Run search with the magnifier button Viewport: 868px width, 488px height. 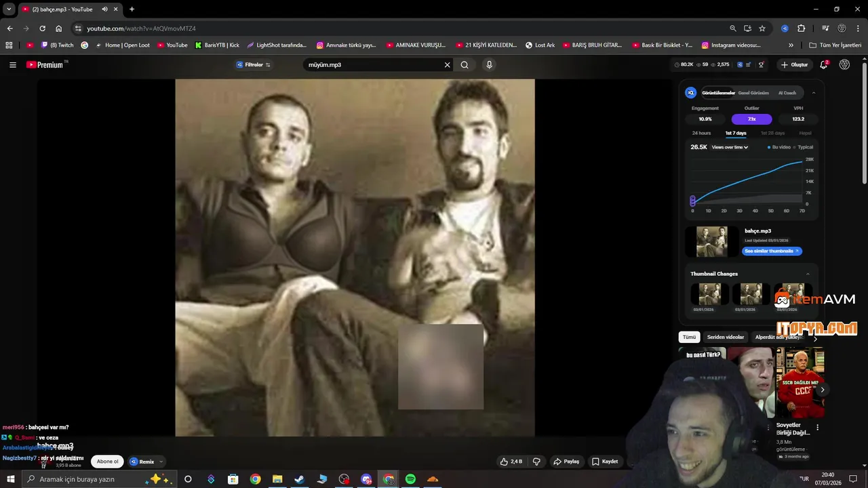click(x=465, y=65)
